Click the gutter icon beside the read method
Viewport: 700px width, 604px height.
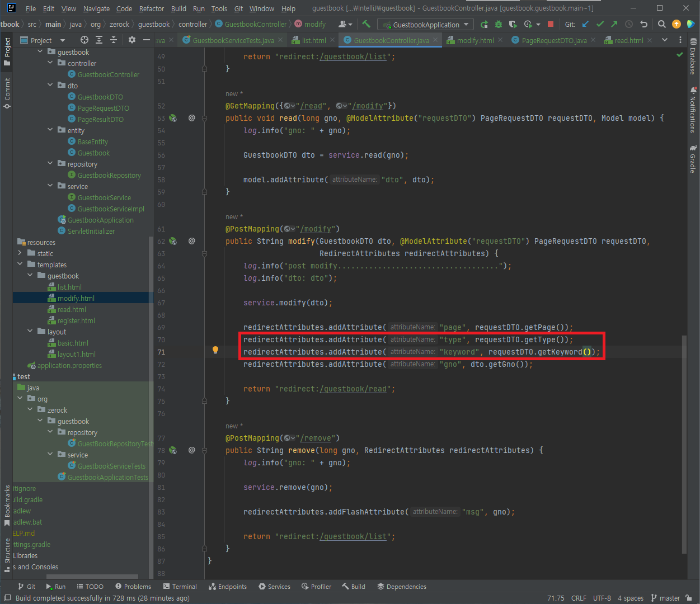pyautogui.click(x=173, y=118)
